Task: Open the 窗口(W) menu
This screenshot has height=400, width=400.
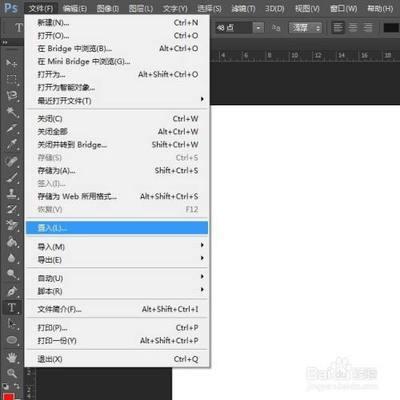Action: [x=343, y=8]
